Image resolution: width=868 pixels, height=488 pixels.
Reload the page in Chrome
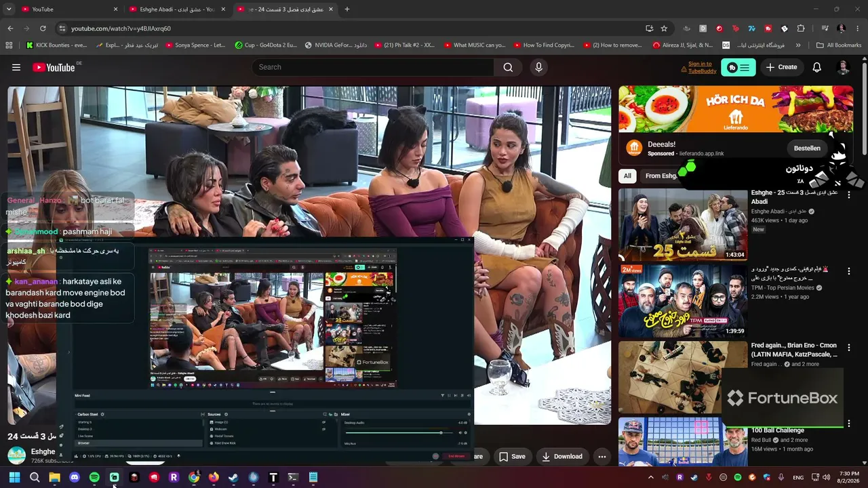(43, 28)
